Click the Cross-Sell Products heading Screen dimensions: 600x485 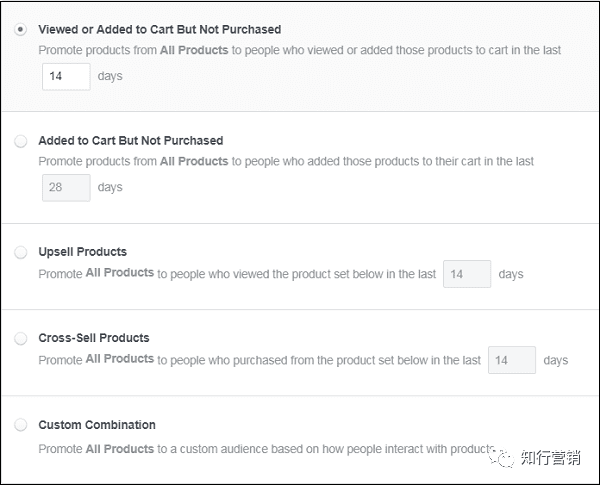point(94,338)
